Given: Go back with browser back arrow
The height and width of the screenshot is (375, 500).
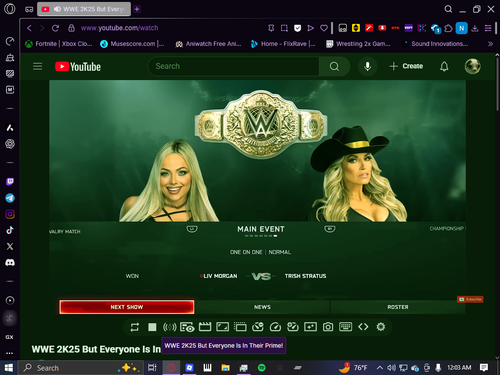Looking at the screenshot, I should tap(29, 28).
